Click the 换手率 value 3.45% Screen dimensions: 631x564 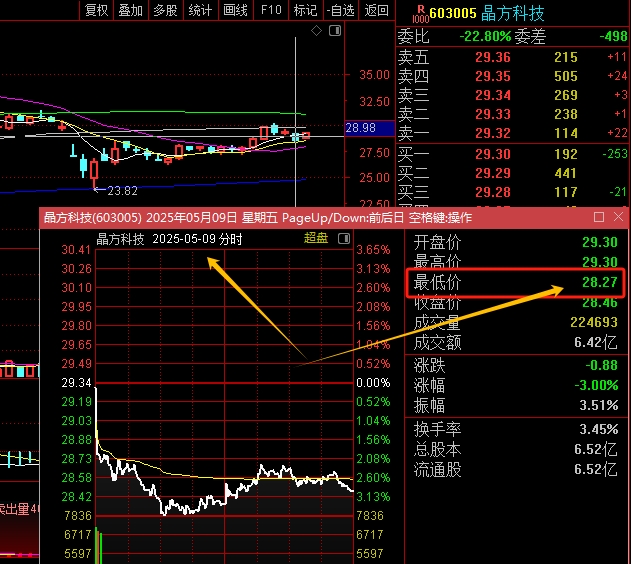pos(599,429)
